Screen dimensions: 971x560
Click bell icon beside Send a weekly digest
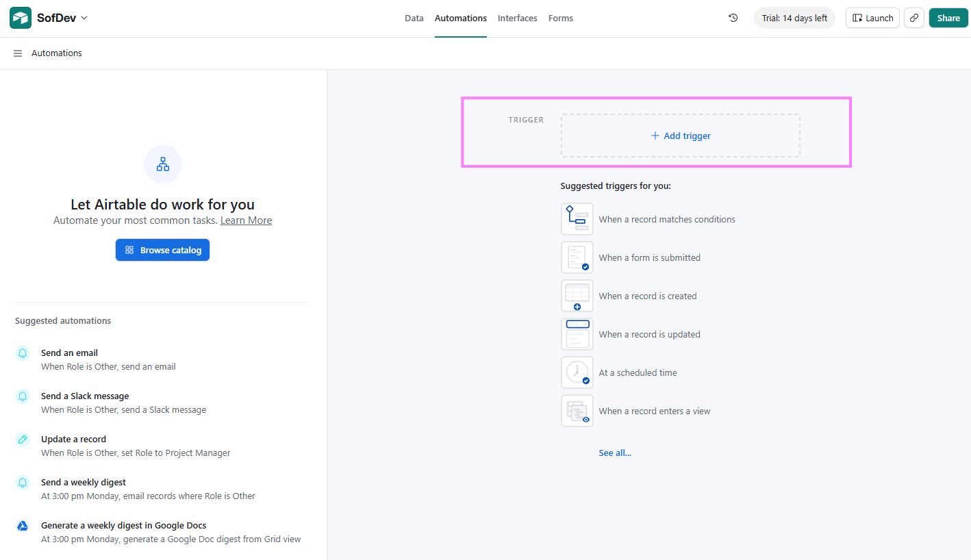pos(23,483)
